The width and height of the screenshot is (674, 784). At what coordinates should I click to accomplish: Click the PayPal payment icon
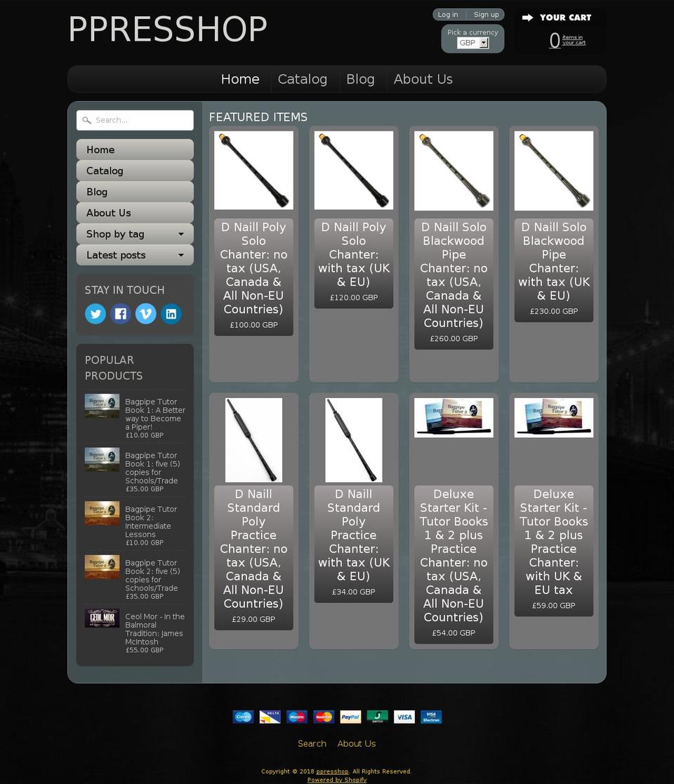(x=350, y=717)
